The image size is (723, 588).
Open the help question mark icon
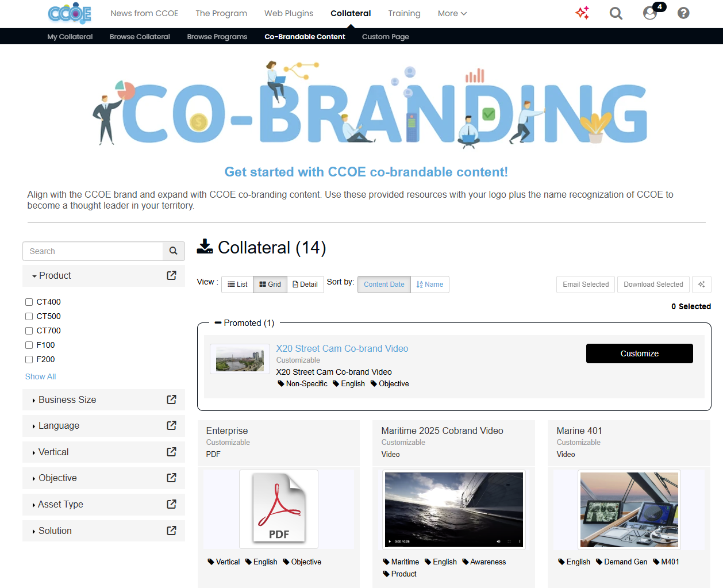point(683,13)
